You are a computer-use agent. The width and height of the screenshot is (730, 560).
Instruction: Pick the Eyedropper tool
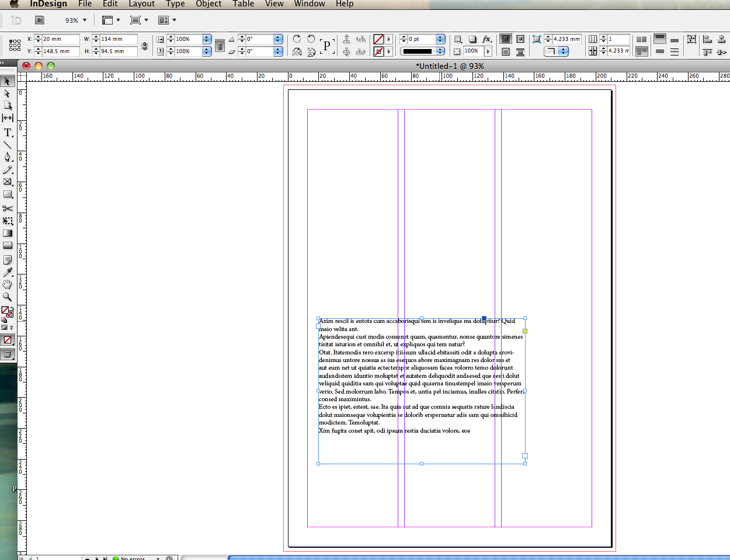pyautogui.click(x=8, y=272)
